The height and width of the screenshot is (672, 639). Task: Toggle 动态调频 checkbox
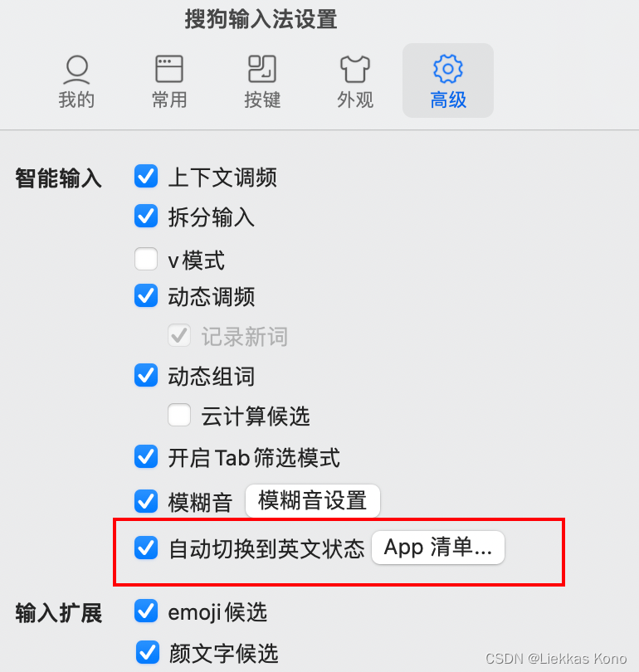click(x=146, y=295)
